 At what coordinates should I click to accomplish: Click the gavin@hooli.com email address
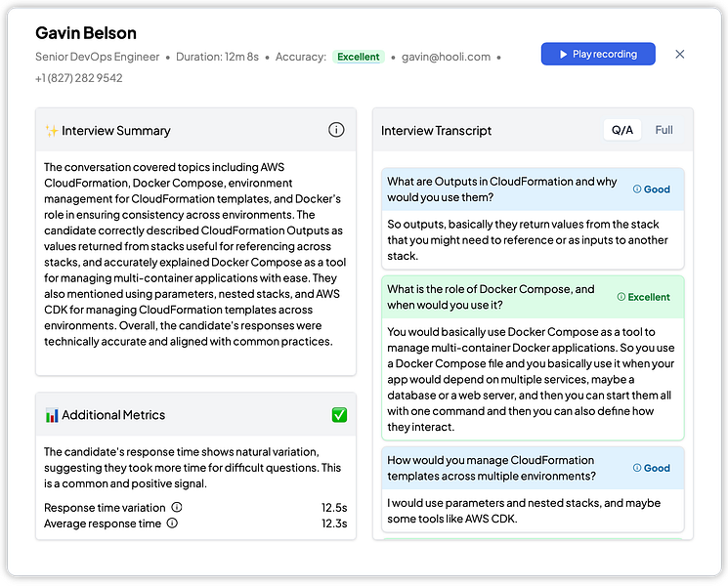point(446,57)
